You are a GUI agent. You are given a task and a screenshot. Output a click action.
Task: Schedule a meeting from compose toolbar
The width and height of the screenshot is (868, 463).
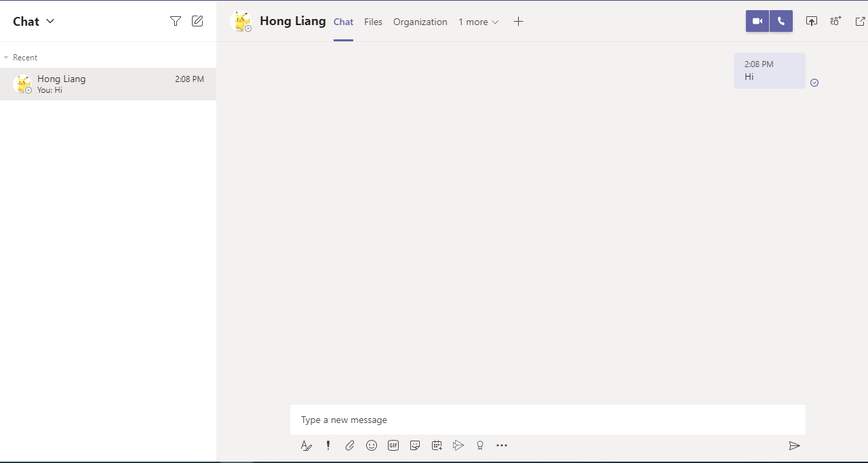437,445
